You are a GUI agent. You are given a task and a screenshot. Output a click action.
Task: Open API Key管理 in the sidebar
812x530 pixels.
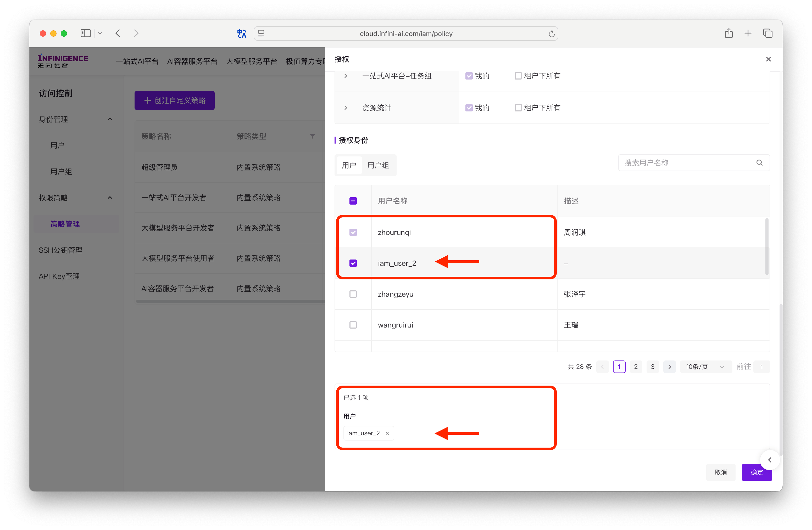[x=59, y=276]
